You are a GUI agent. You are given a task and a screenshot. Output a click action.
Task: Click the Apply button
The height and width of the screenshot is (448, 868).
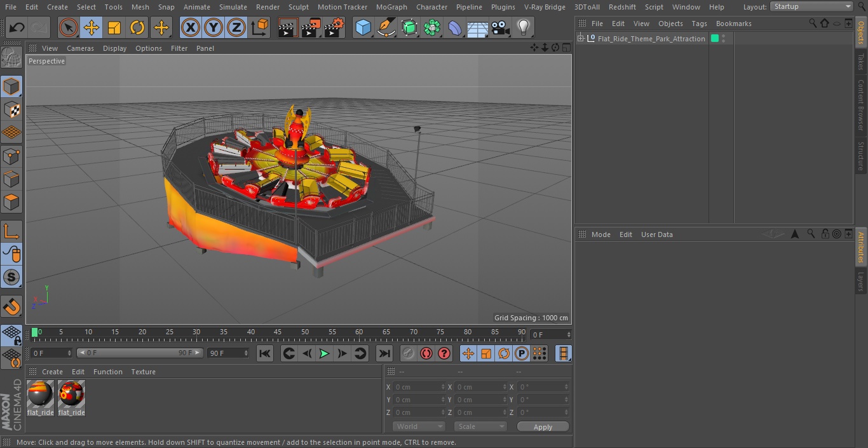[x=543, y=427]
